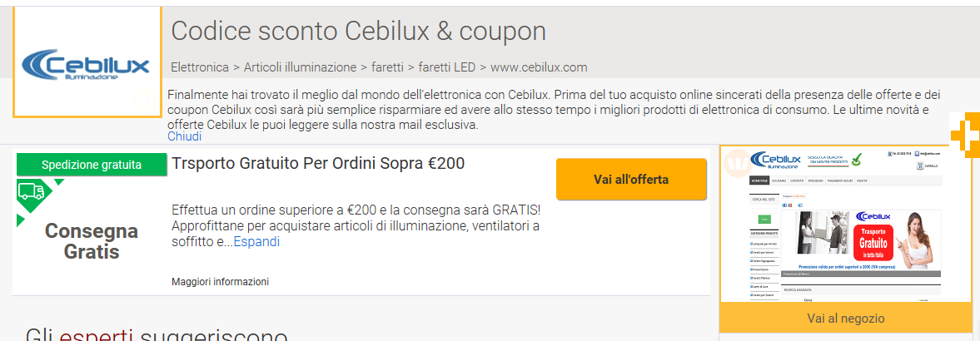Click the round badge on store thumbnail
The width and height of the screenshot is (980, 341).
[738, 164]
